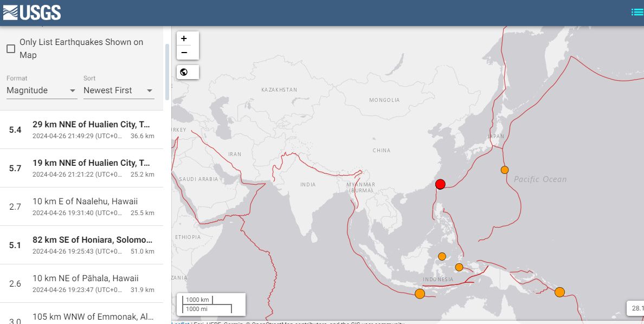The height and width of the screenshot is (324, 644).
Task: Toggle the earthquake list icon in header
Action: tap(637, 12)
